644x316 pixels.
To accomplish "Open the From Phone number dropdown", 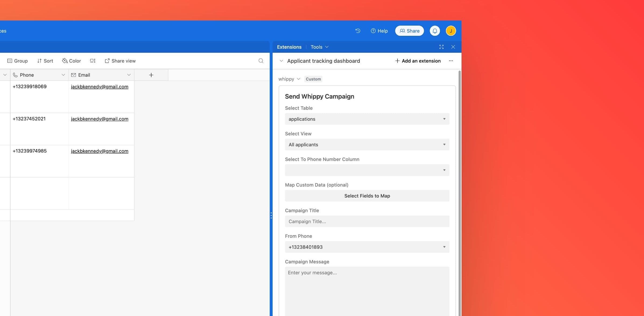I will [367, 247].
